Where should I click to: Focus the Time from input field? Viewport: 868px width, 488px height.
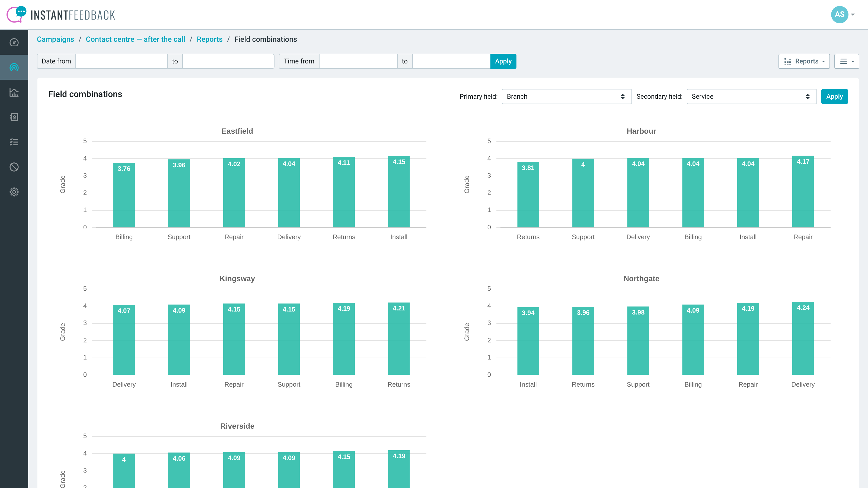pyautogui.click(x=358, y=61)
